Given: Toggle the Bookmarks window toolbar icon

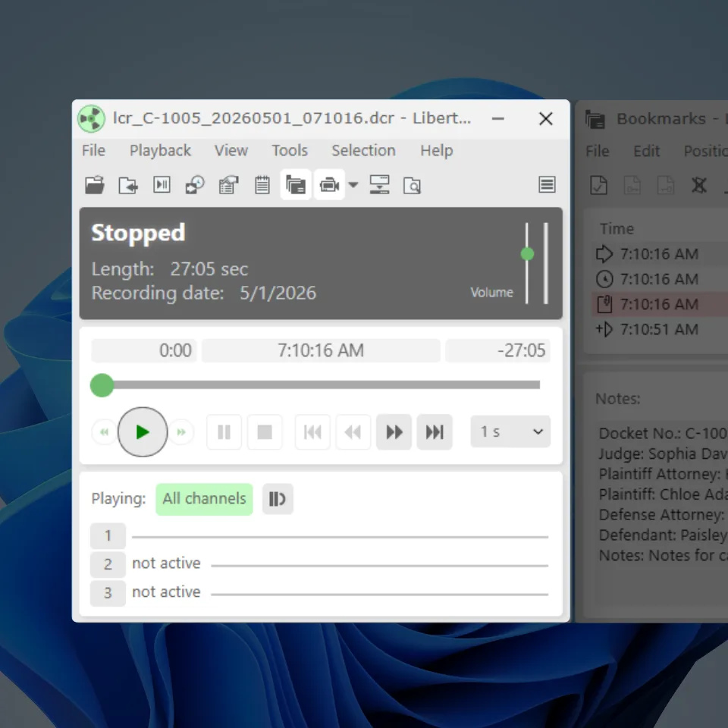Looking at the screenshot, I should coord(296,185).
